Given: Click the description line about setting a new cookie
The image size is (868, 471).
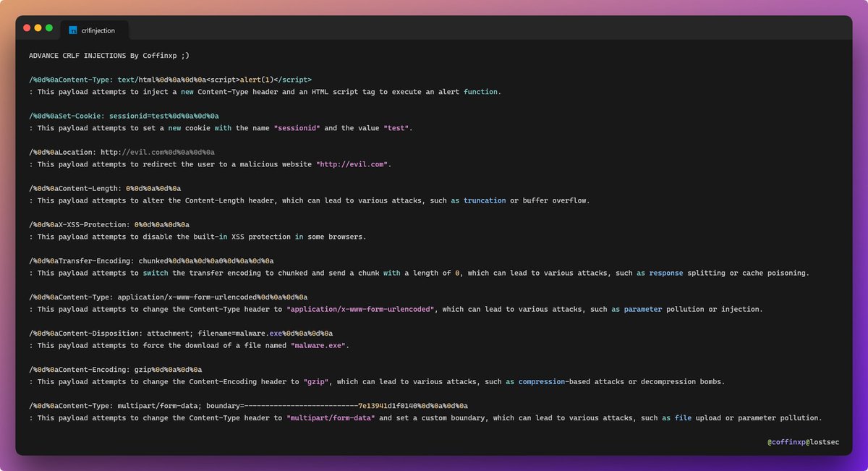Looking at the screenshot, I should [221, 128].
